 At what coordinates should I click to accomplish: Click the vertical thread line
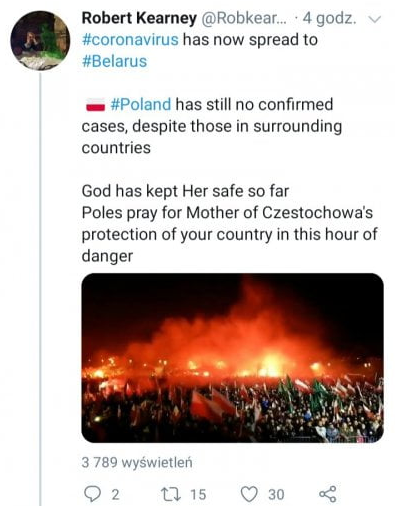[41, 289]
